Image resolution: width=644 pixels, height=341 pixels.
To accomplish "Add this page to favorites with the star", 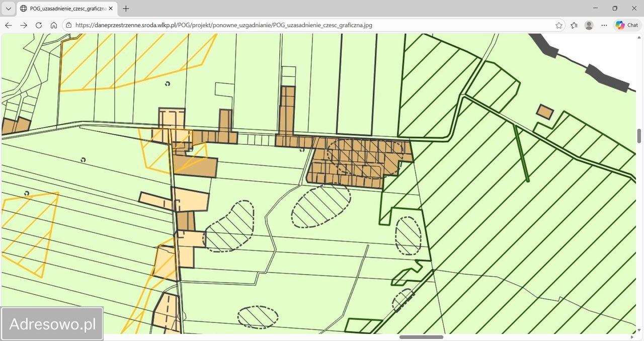I will coord(559,25).
